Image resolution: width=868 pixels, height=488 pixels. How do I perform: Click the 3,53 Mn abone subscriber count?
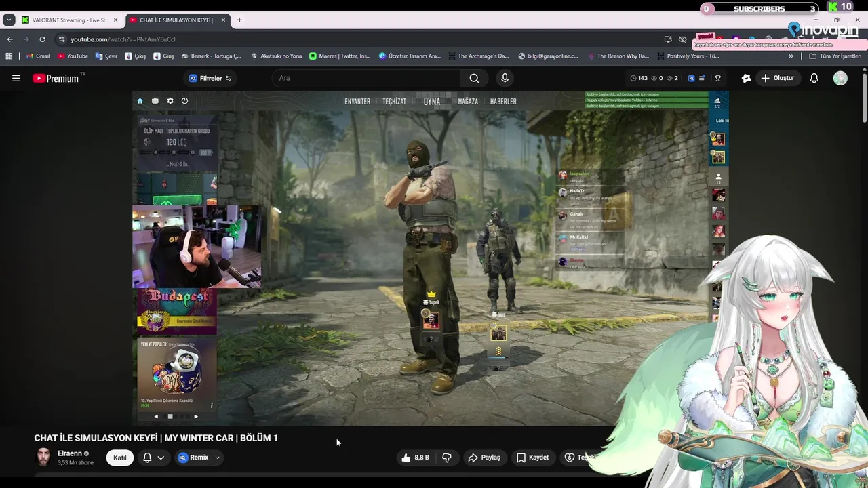coord(75,463)
